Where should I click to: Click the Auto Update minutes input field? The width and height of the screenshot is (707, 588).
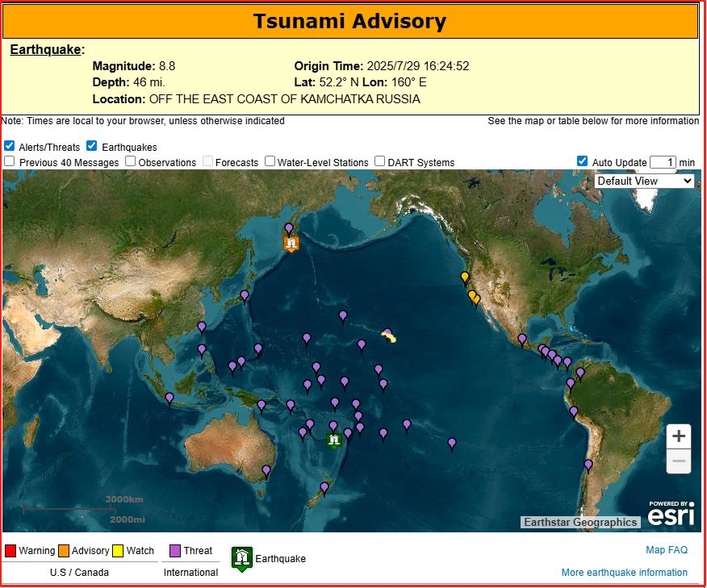click(x=662, y=162)
